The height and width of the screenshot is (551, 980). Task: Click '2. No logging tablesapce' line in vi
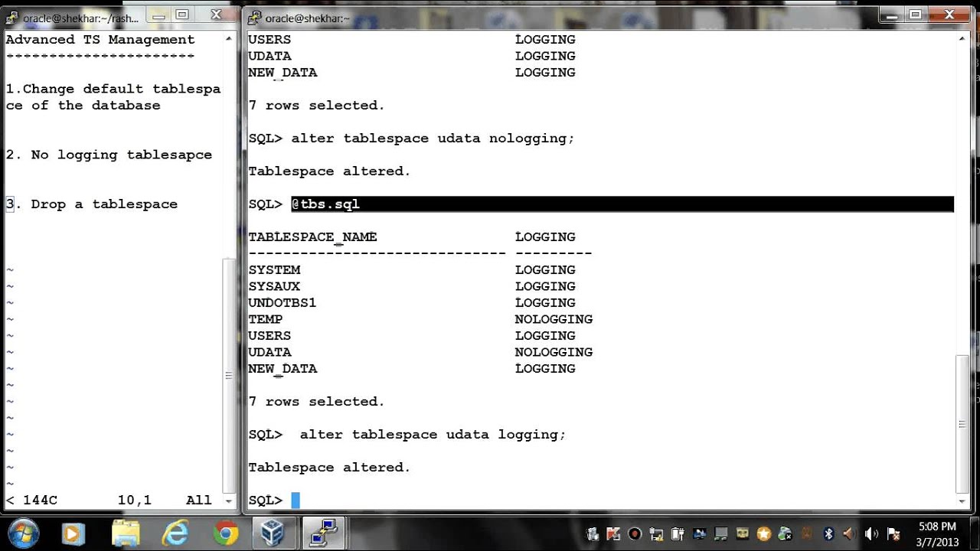109,155
